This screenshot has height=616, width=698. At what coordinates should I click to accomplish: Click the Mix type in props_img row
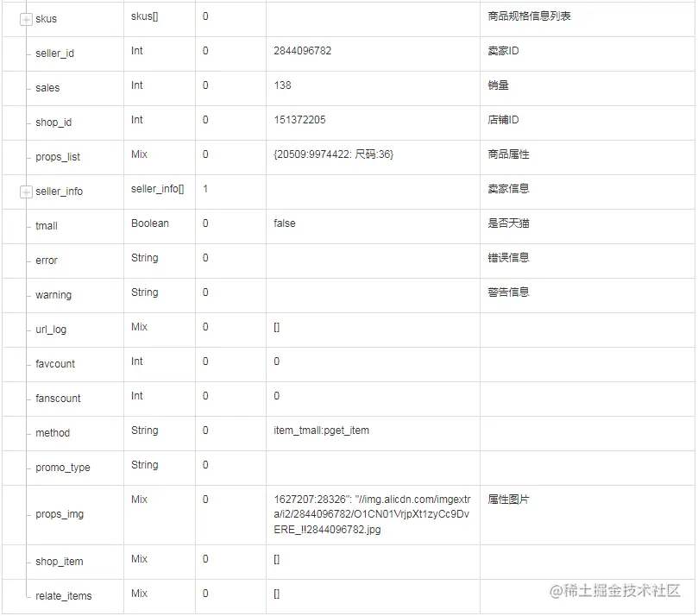point(139,500)
